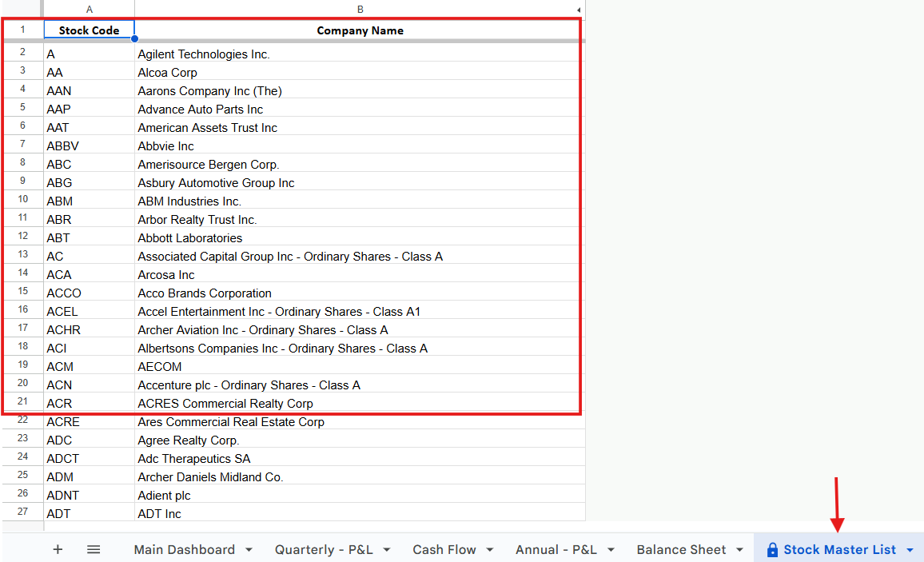Viewport: 924px width, 562px height.
Task: Open Stock Master List tab dropdown arrow
Action: coord(910,550)
